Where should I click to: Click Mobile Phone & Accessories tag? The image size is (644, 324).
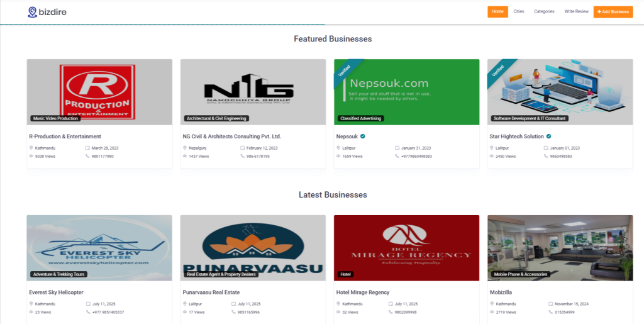[x=520, y=274]
